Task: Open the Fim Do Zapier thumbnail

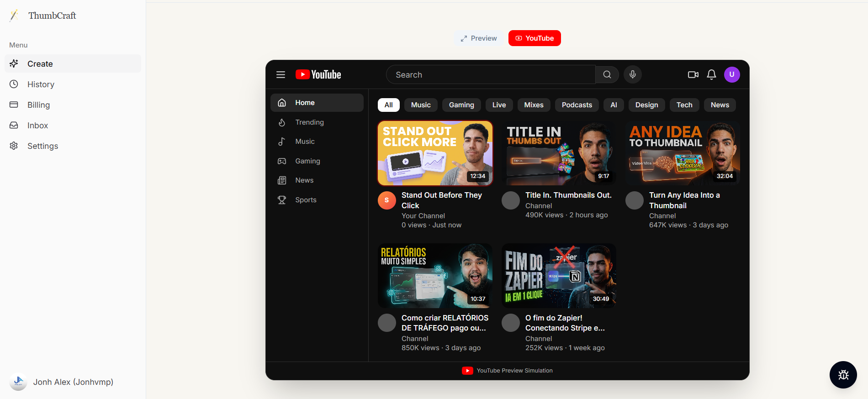Action: tap(559, 276)
